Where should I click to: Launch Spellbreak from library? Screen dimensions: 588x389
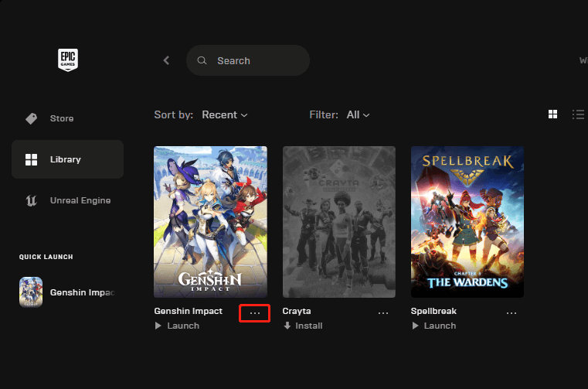[434, 326]
